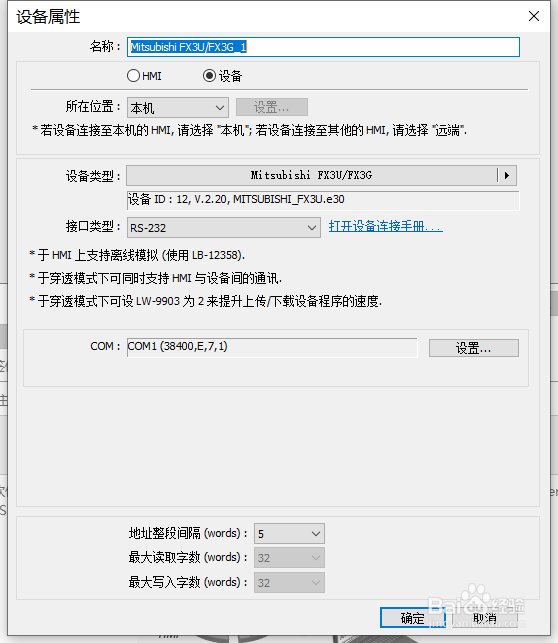The image size is (558, 643).
Task: Click the COM1 (38400,E,7,1) field
Action: (272, 347)
